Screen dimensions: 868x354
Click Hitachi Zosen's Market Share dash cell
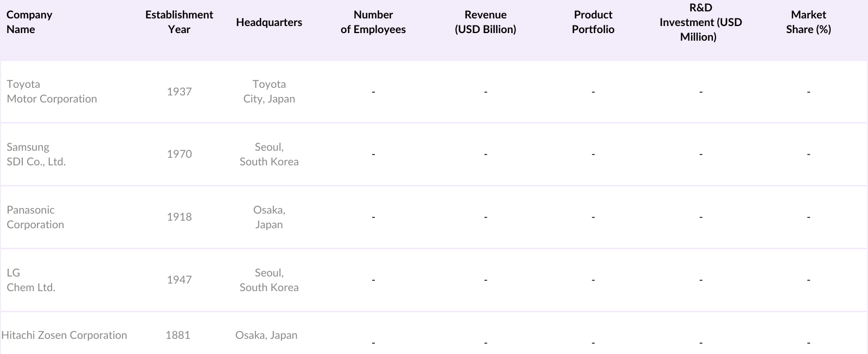tap(808, 343)
